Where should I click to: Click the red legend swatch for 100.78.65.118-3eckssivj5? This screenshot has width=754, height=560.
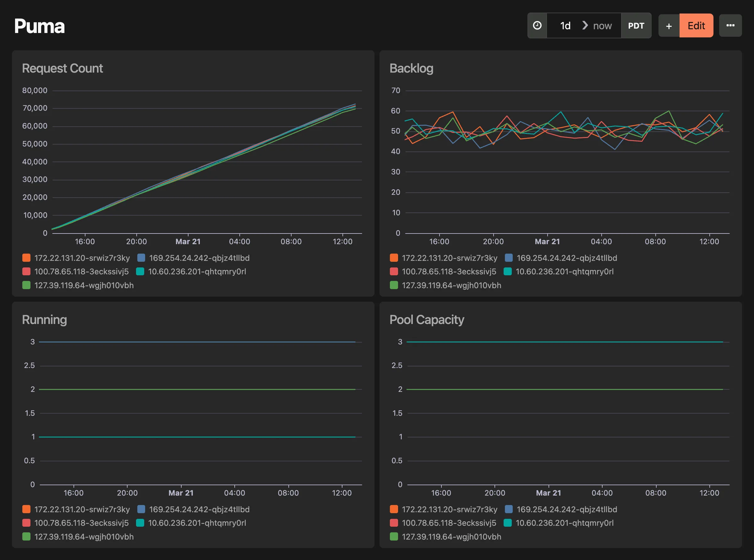(26, 272)
